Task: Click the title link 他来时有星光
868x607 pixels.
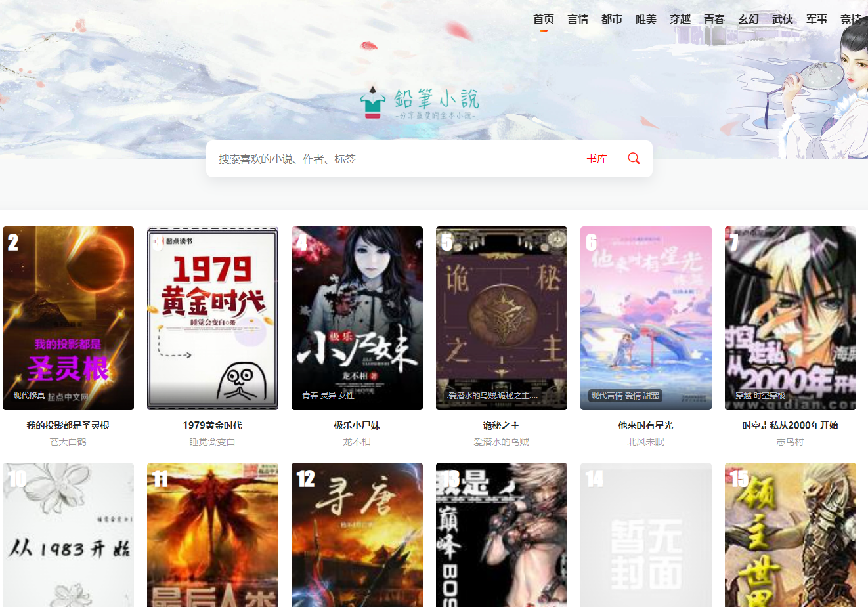Action: [646, 425]
